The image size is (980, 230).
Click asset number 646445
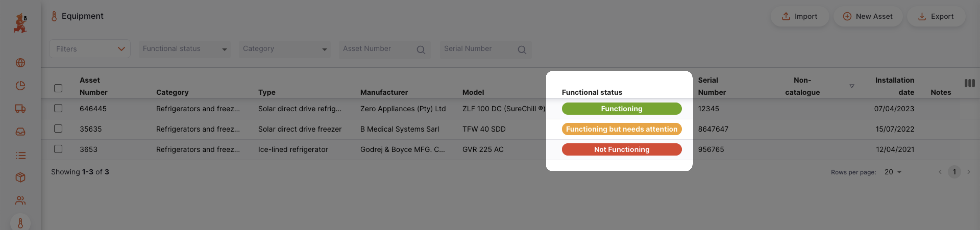coord(93,109)
